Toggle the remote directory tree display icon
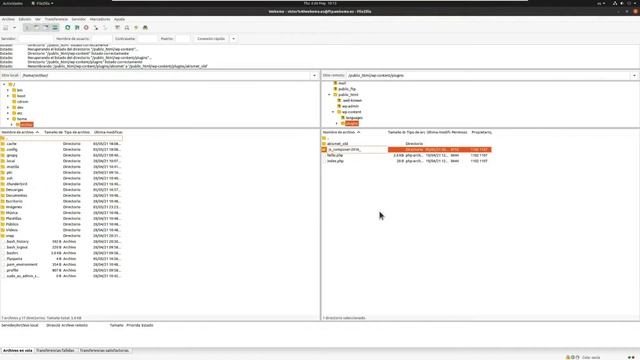 (46, 28)
